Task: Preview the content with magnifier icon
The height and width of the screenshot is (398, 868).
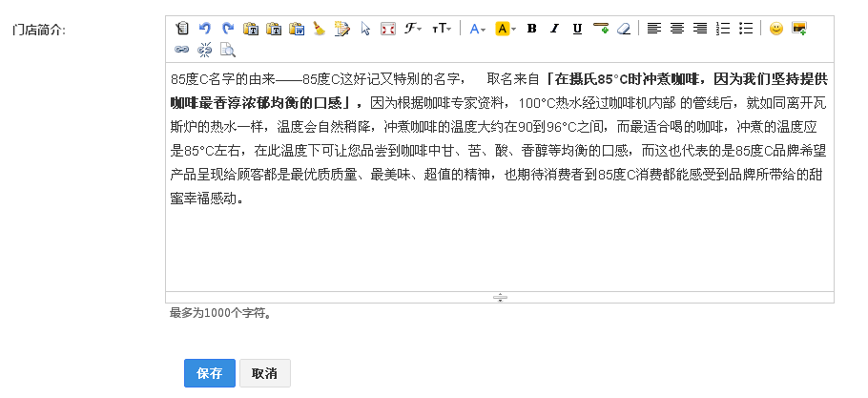Action: (228, 50)
